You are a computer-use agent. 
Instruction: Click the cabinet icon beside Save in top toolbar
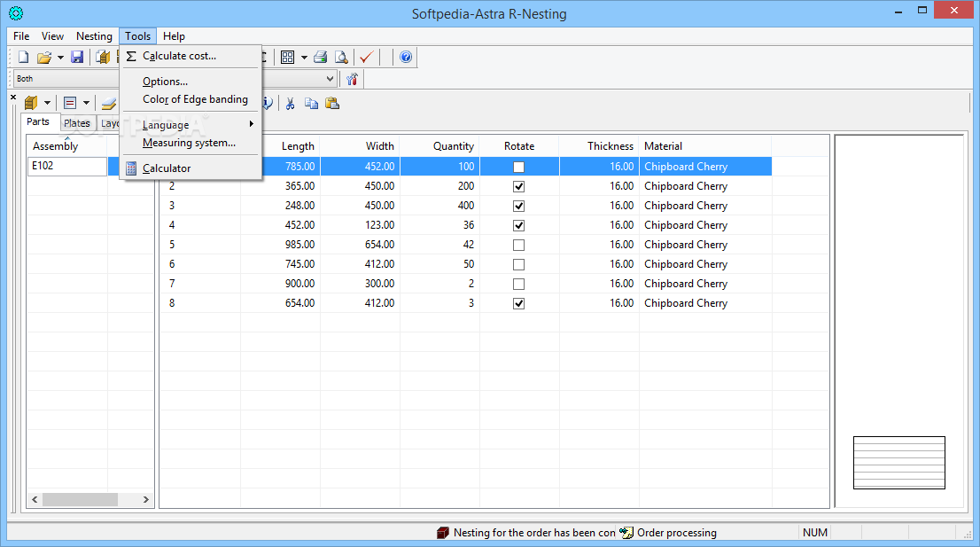click(x=103, y=57)
